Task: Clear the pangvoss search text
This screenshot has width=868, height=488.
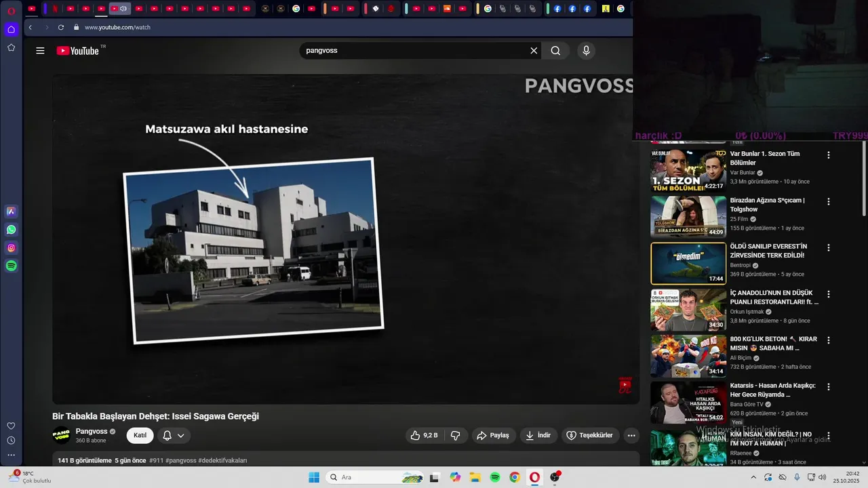Action: coord(534,51)
